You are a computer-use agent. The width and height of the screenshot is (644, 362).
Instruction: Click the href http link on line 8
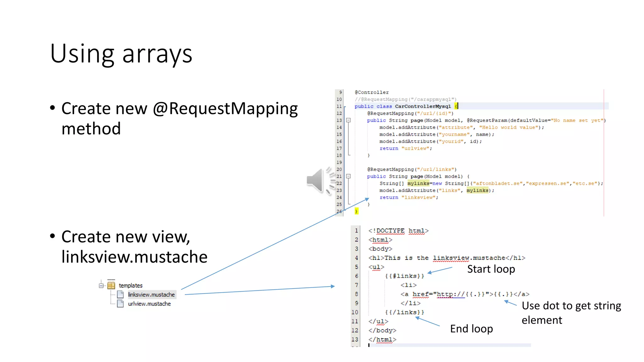click(451, 294)
